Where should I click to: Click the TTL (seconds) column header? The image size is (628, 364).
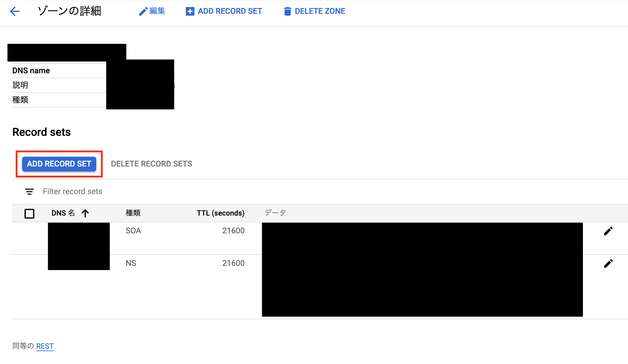pyautogui.click(x=220, y=213)
